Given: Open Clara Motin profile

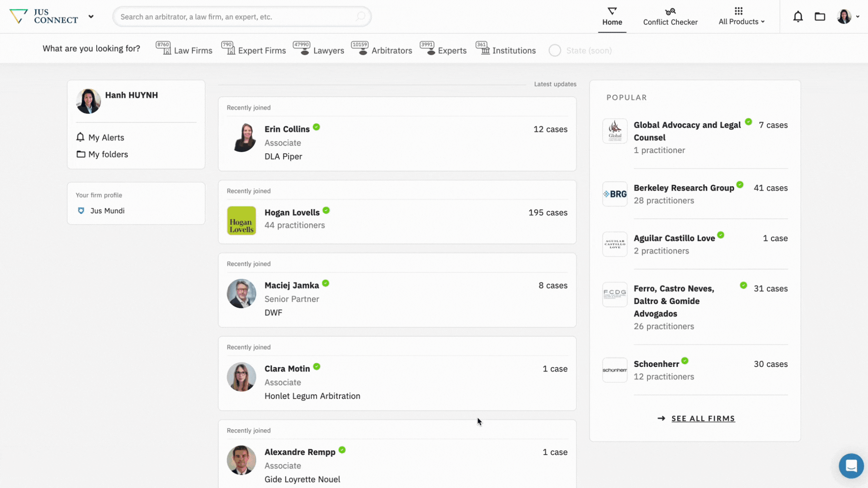Looking at the screenshot, I should point(287,369).
